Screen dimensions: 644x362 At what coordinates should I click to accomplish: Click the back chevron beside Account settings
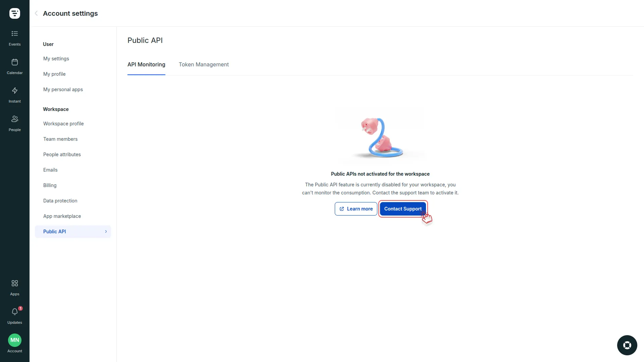[36, 13]
